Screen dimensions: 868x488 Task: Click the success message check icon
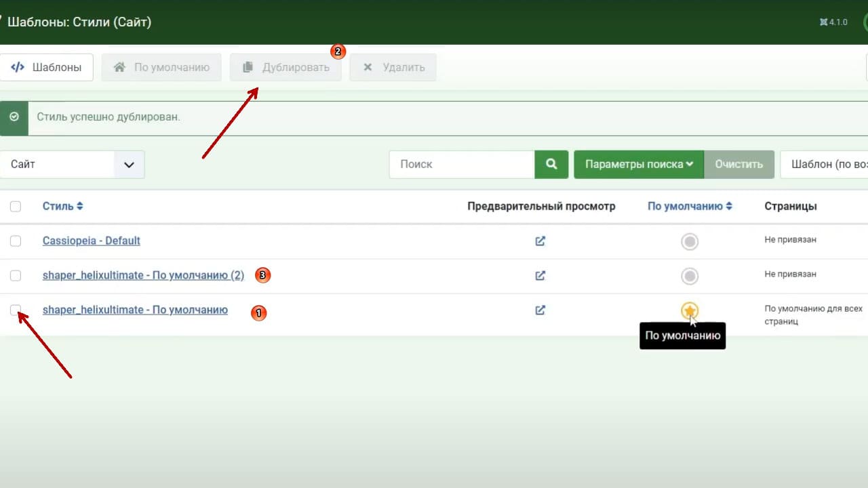coord(14,117)
